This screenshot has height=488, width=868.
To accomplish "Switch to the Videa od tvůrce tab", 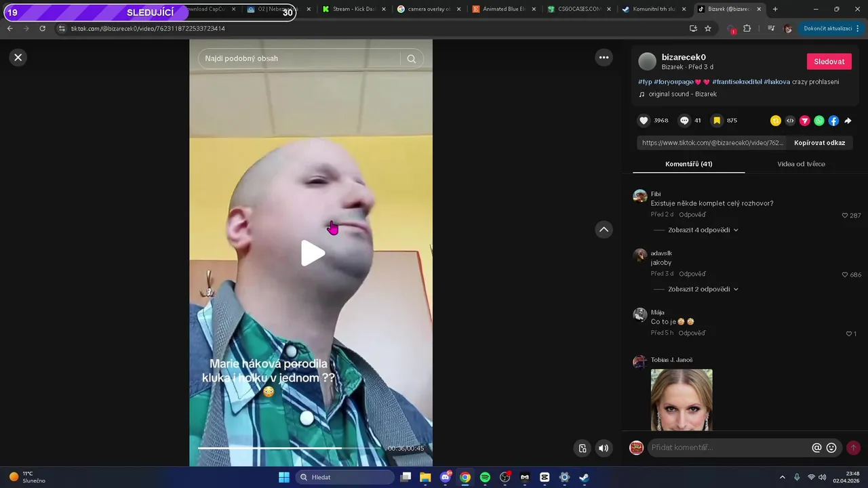I will click(x=801, y=164).
